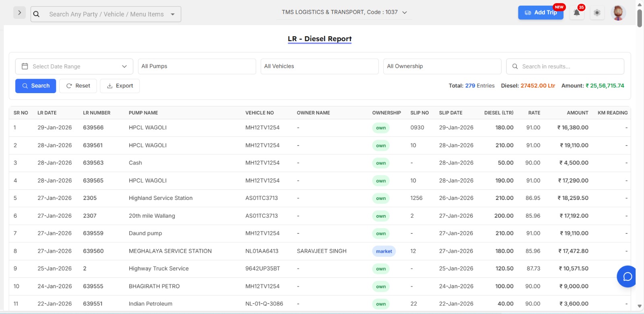
Task: Expand the sidebar with arrow icon
Action: click(x=19, y=13)
